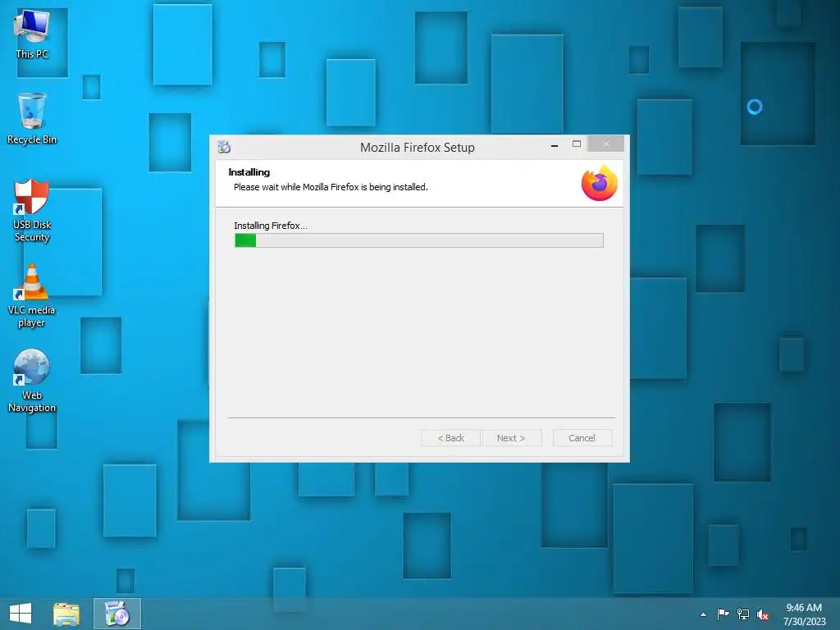Image resolution: width=840 pixels, height=630 pixels.
Task: Click the Firefox Setup taskbar button
Action: coord(117,614)
